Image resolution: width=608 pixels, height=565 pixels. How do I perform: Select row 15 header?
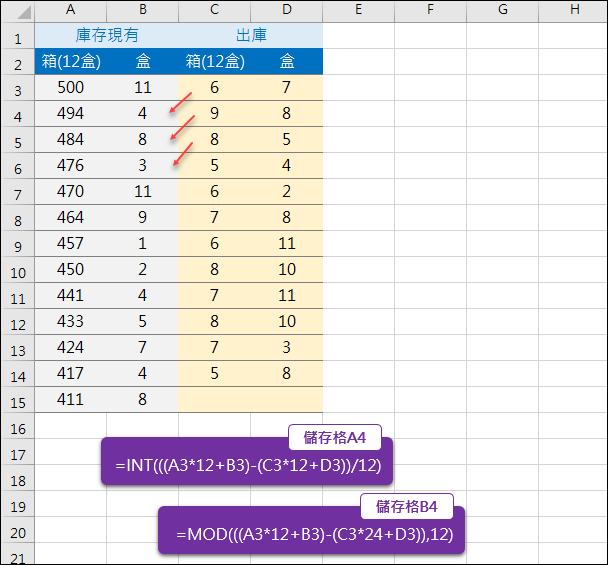[18, 399]
